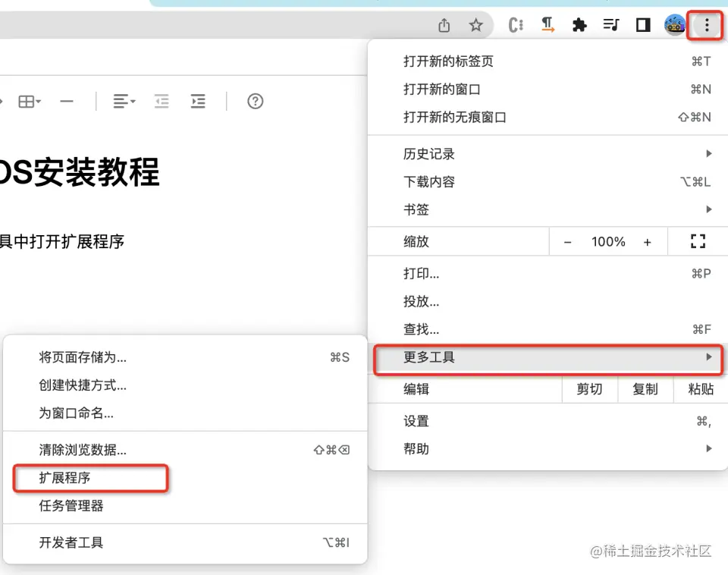Choose 查找... in the Chrome menu
This screenshot has height=575, width=728.
548,329
